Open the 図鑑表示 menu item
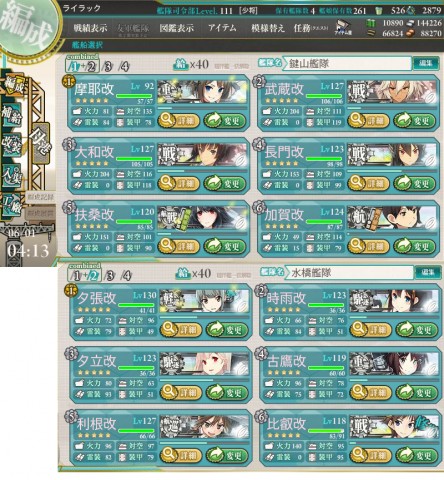The width and height of the screenshot is (444, 480). [177, 28]
